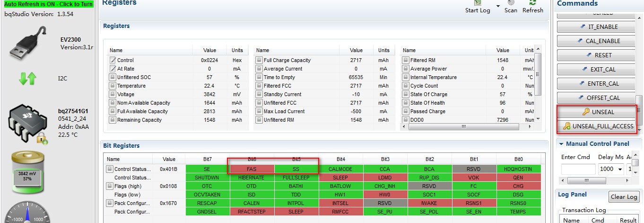Collapse the Manual Control Panel section

pos(561,144)
